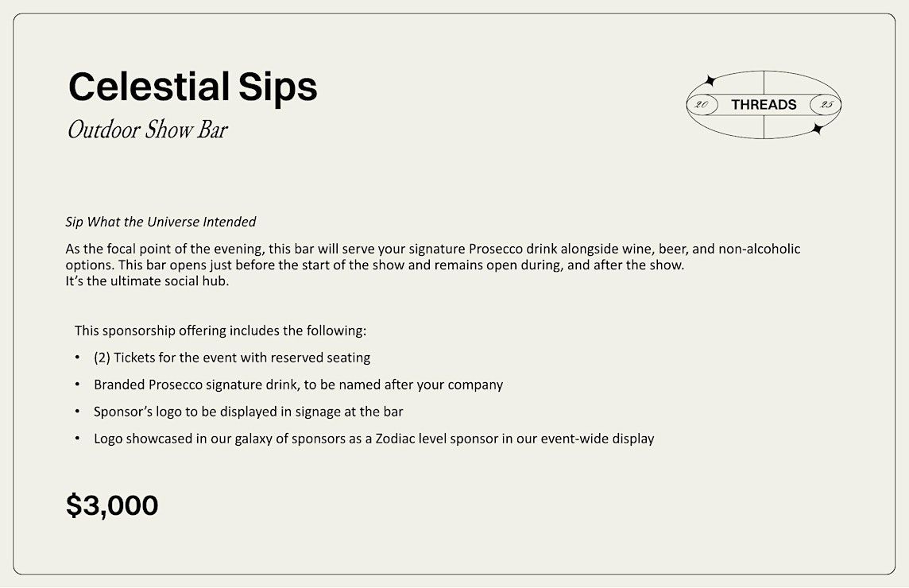The width and height of the screenshot is (909, 588).
Task: Click the Zodiac level sponsor bullet
Action: pos(374,439)
